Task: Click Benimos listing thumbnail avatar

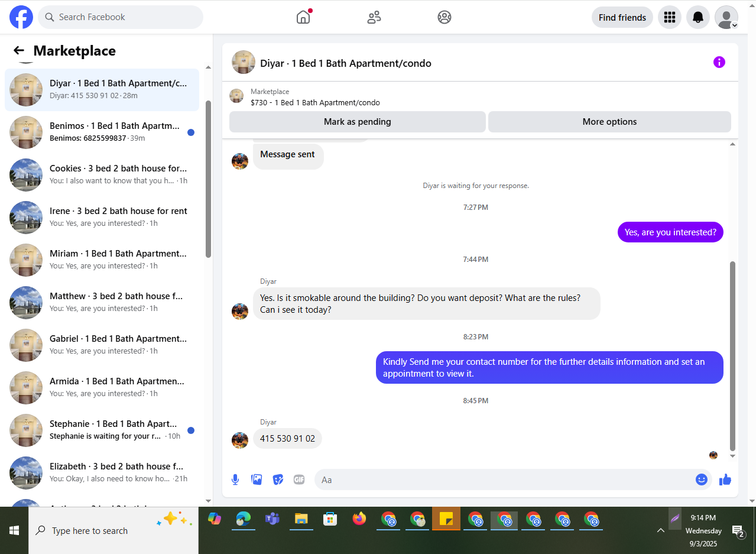Action: (x=26, y=132)
